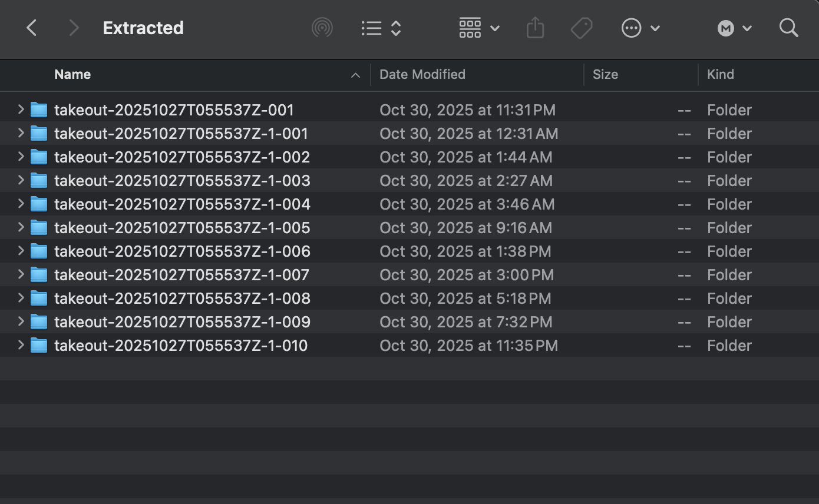The height and width of the screenshot is (504, 819).
Task: Expand the takeout-20251027T055537Z-001 folder
Action: (x=21, y=110)
